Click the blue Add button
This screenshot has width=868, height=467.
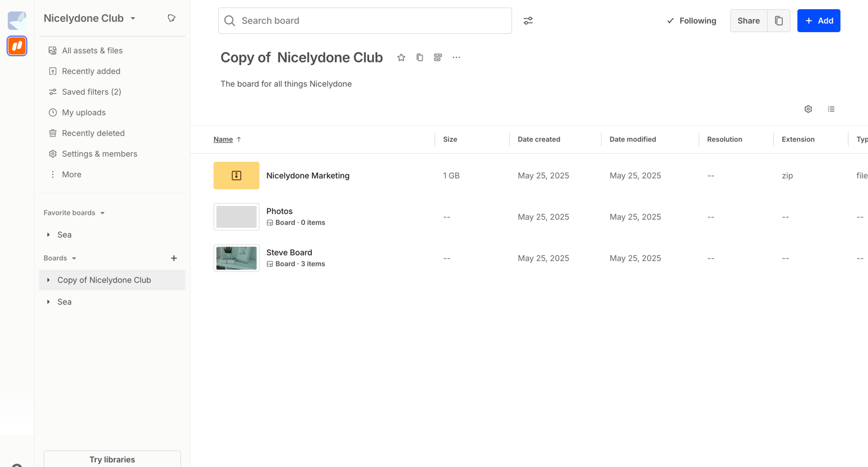pyautogui.click(x=819, y=21)
